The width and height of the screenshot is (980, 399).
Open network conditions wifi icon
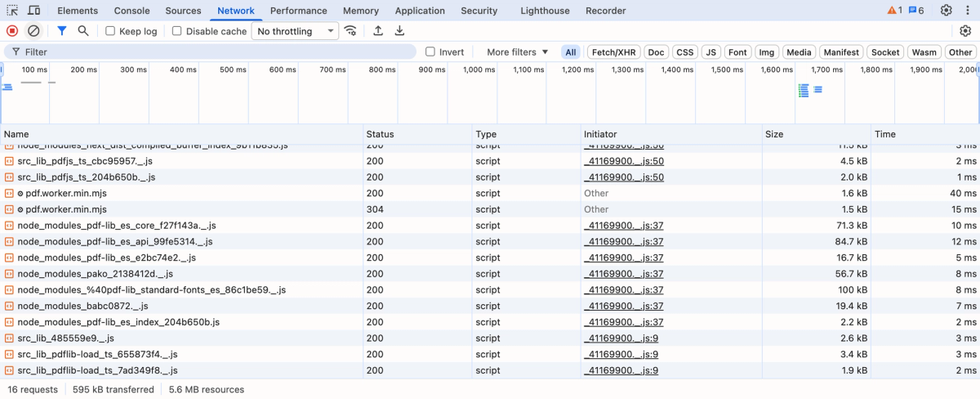(x=350, y=31)
